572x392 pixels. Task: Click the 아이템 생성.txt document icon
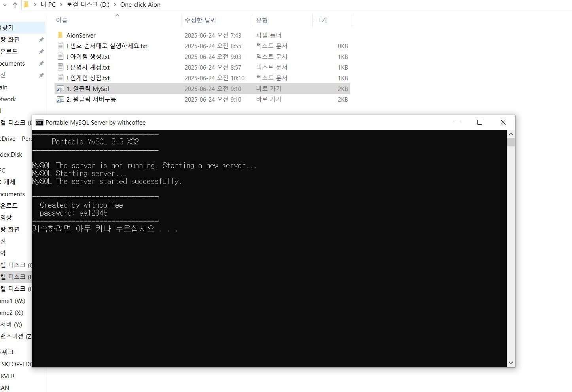coord(60,57)
